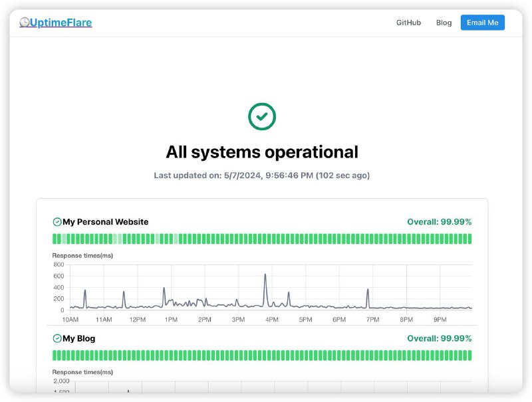The height and width of the screenshot is (402, 532).
Task: Click Overall: 99.99% for My Blog
Action: pos(439,338)
